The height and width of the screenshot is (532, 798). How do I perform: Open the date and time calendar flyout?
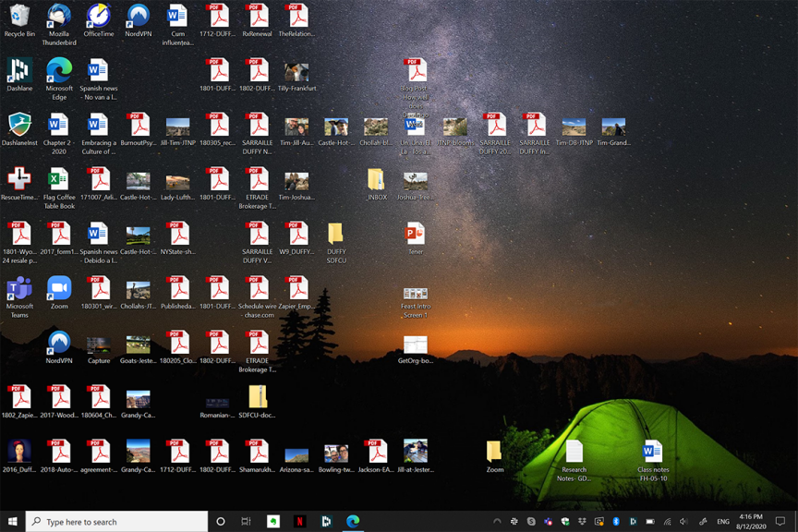[x=751, y=522]
